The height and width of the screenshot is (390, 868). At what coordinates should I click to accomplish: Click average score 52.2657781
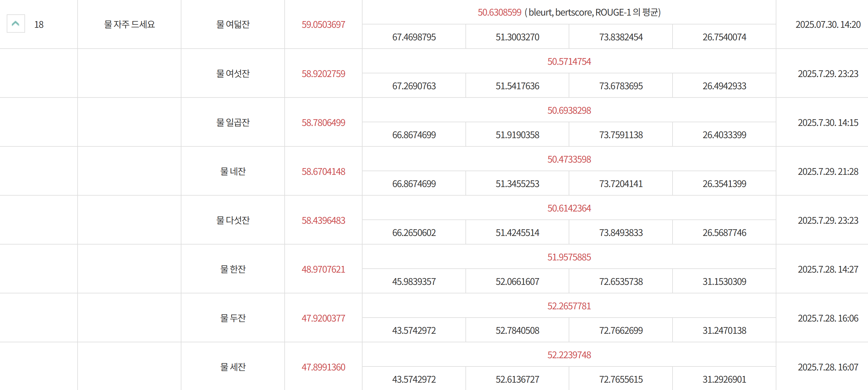point(569,306)
